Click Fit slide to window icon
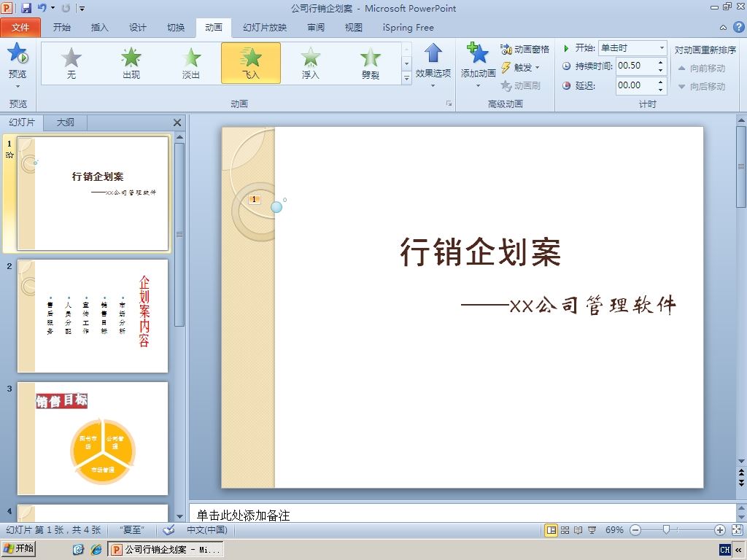Viewport: 747px width, 560px height. click(737, 530)
